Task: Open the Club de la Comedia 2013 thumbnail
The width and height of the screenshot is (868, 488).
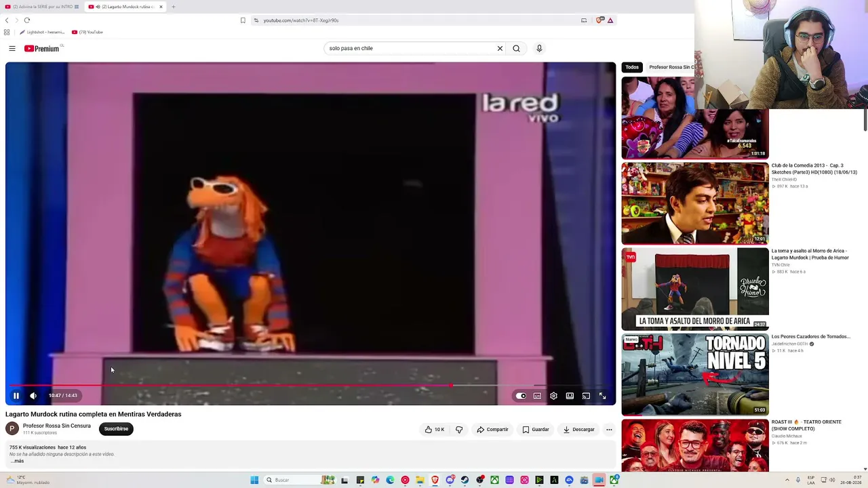Action: tap(695, 203)
